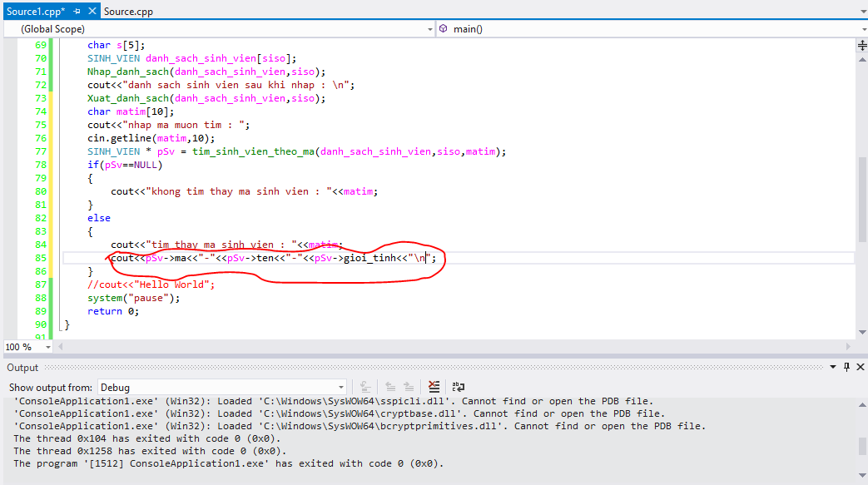Image resolution: width=868 pixels, height=485 pixels.
Task: Open the Show output from Debug combo box
Action: (221, 387)
